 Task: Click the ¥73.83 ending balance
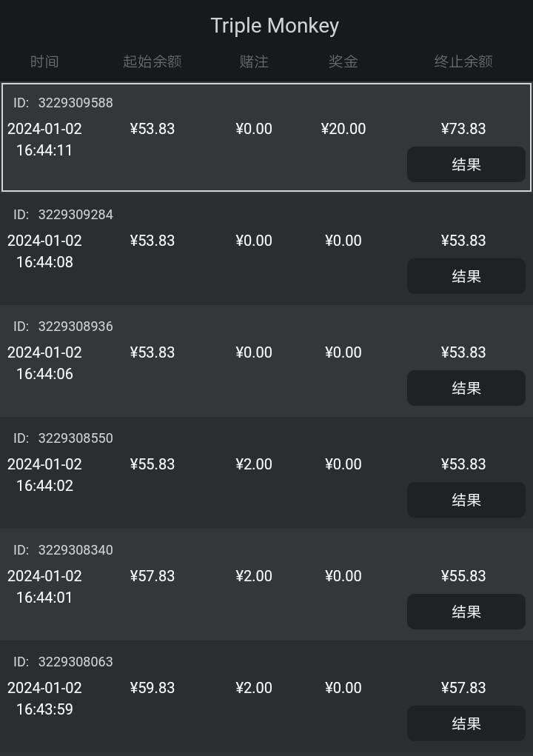pos(463,129)
